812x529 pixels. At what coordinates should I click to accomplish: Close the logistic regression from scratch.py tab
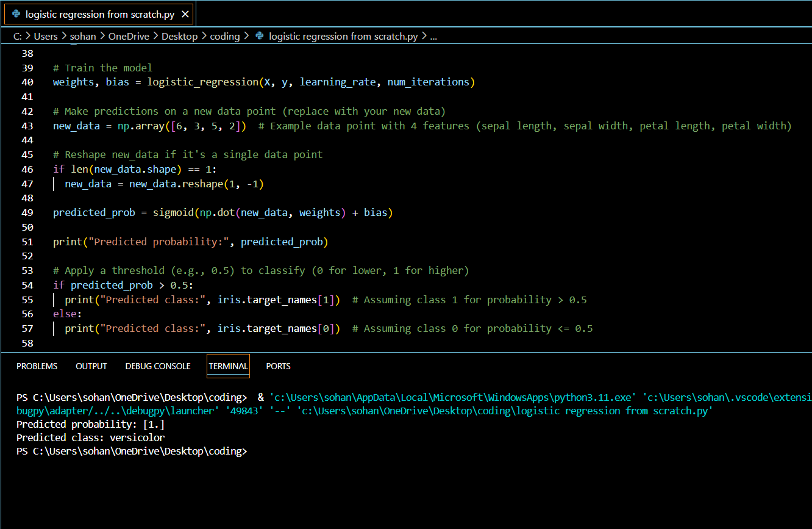[185, 14]
